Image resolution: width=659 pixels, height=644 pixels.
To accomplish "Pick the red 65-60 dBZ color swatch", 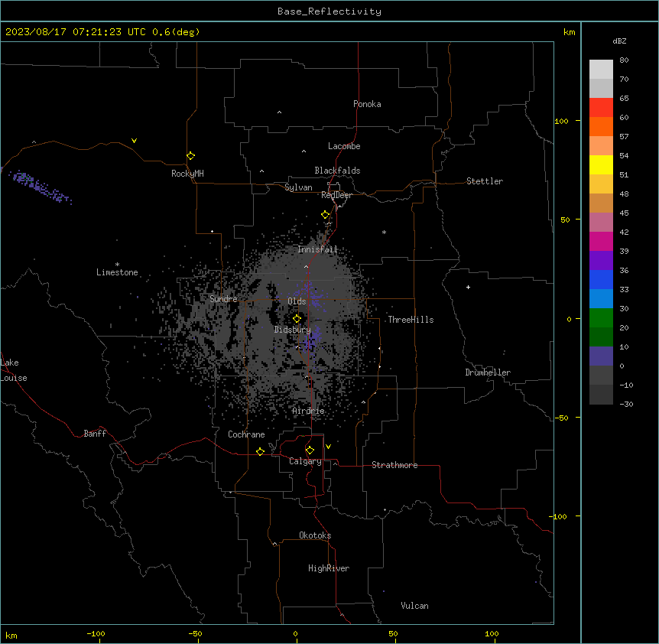I will (601, 107).
